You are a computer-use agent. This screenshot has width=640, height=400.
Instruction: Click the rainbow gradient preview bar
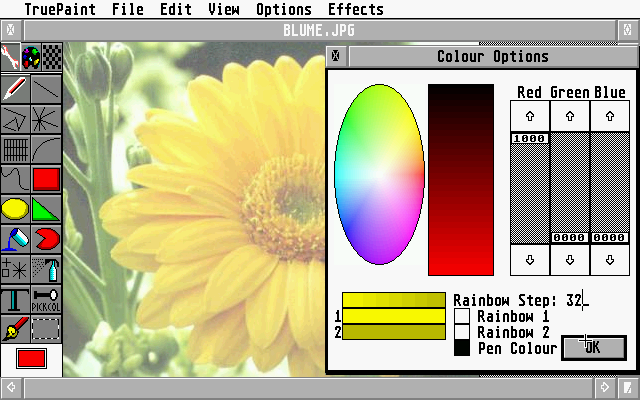pyautogui.click(x=393, y=300)
